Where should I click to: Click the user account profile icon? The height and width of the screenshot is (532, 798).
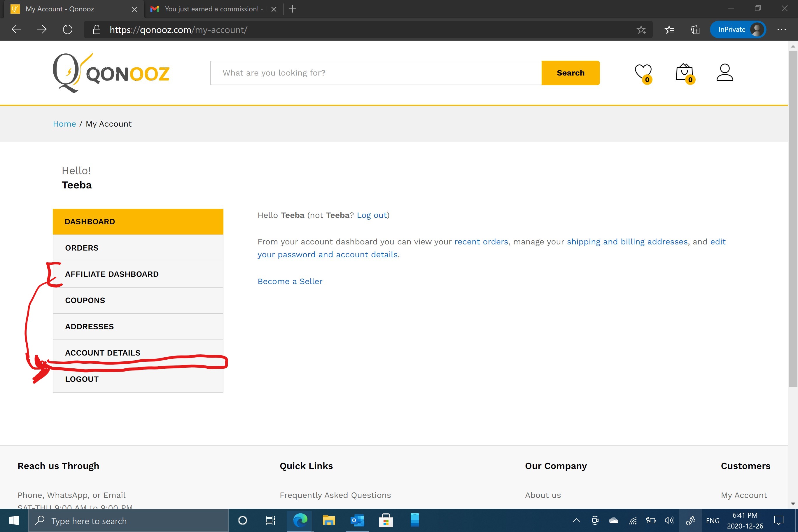[725, 73]
